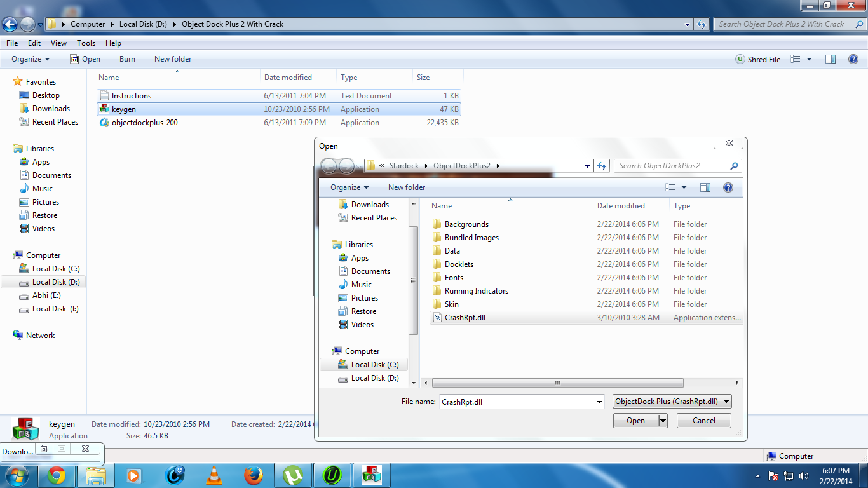
Task: Open the view options arrow in Open dialog
Action: click(x=684, y=187)
